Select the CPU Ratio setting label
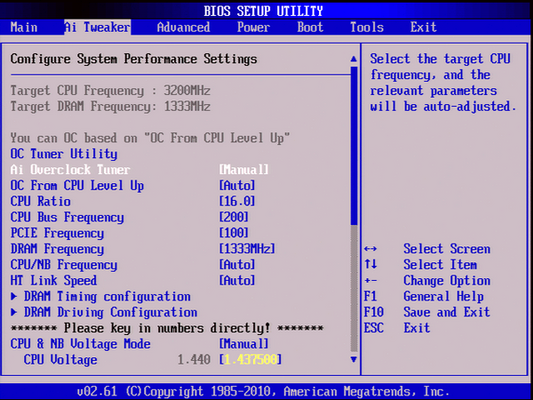 [40, 201]
